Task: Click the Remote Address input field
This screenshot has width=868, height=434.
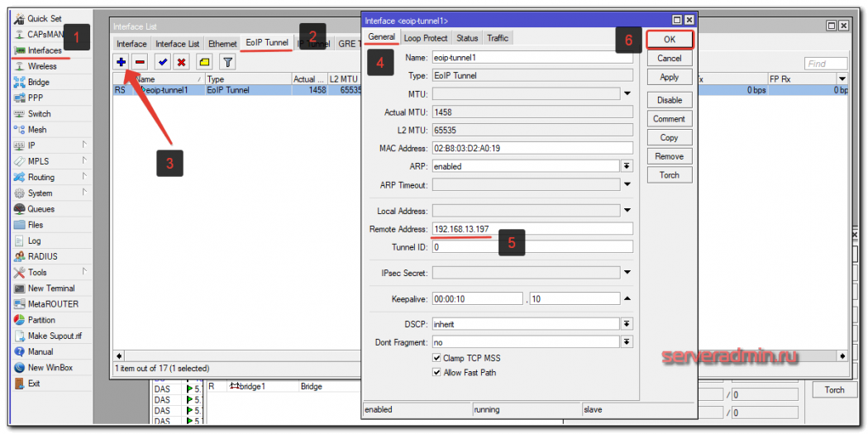Action: (x=532, y=229)
